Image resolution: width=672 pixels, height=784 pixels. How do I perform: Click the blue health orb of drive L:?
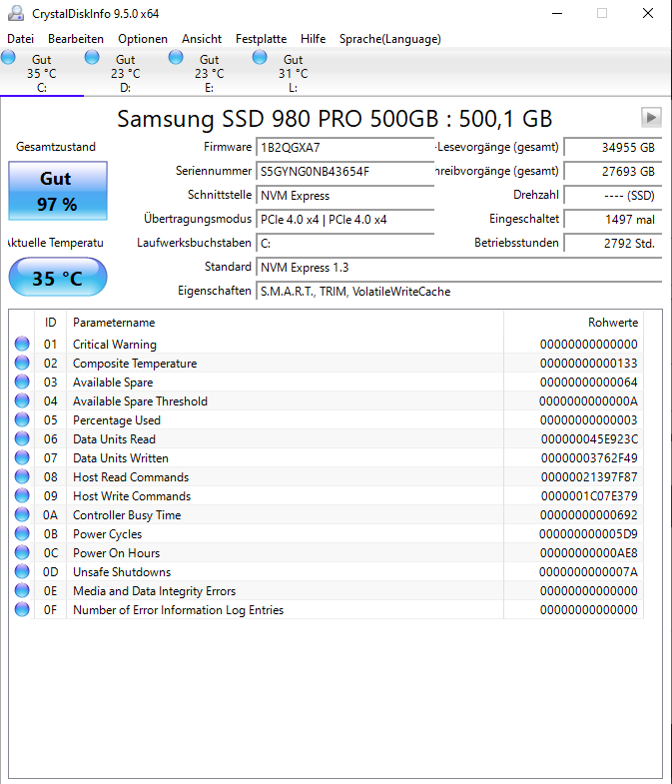pos(260,57)
